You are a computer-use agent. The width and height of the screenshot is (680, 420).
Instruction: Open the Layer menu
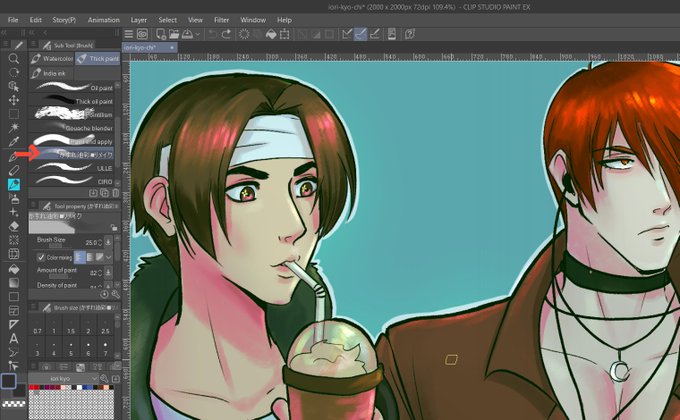coord(139,20)
